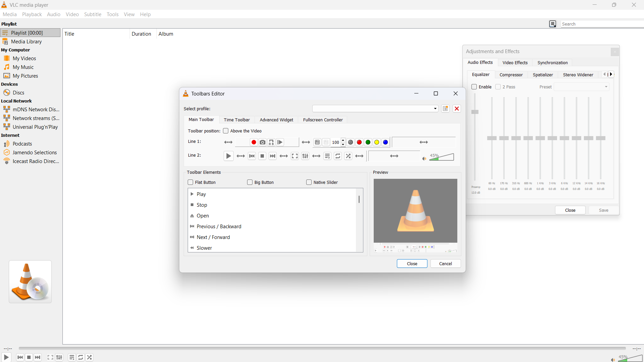
Task: Click the blue color button in Line 1
Action: click(x=385, y=143)
